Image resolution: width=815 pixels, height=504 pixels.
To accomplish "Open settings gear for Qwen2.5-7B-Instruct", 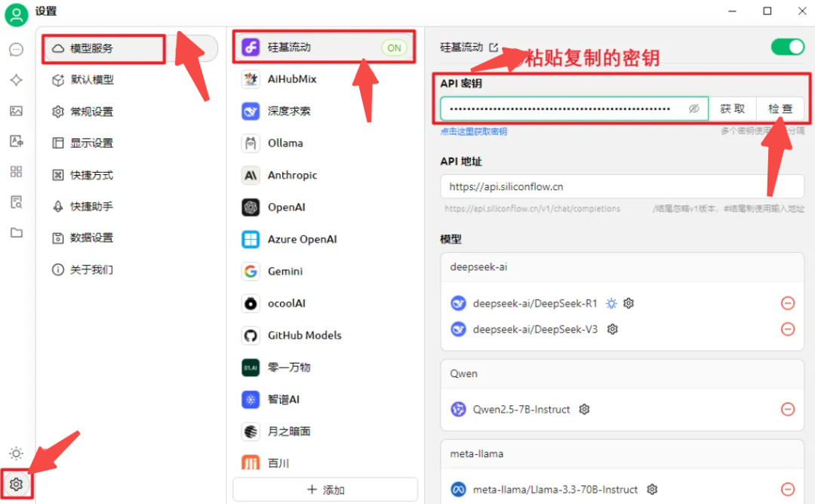I will click(584, 409).
